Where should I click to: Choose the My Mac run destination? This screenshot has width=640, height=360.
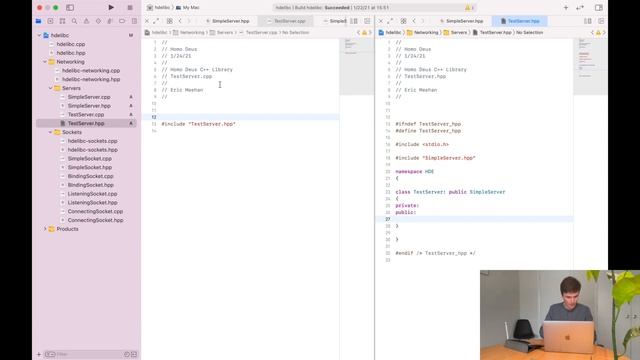187,7
